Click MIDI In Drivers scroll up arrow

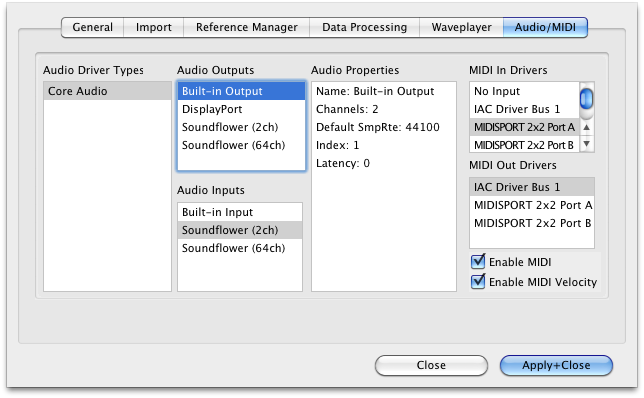587,128
